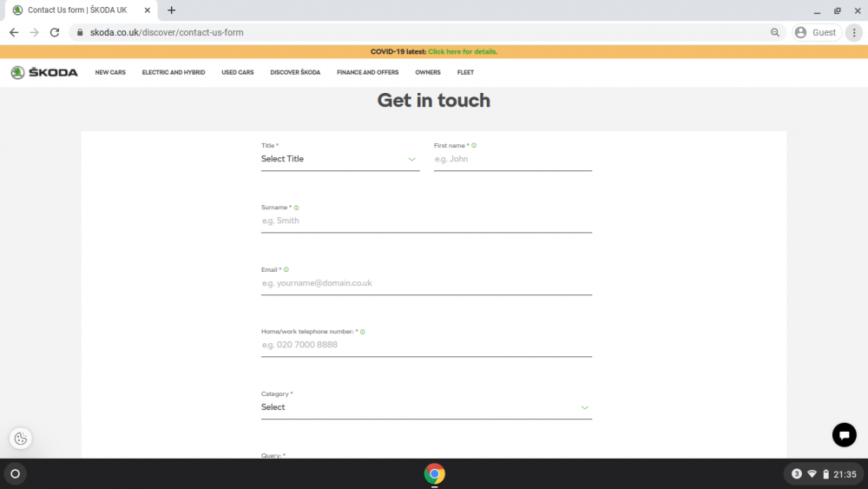Click the battery status icon
Screen dimensions: 868x489
(x=825, y=474)
